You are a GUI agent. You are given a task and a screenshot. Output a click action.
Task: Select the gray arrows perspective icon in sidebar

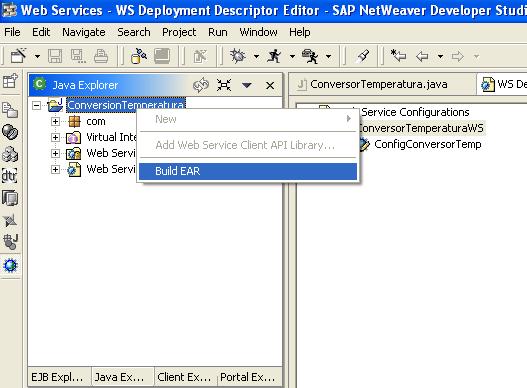point(10,221)
